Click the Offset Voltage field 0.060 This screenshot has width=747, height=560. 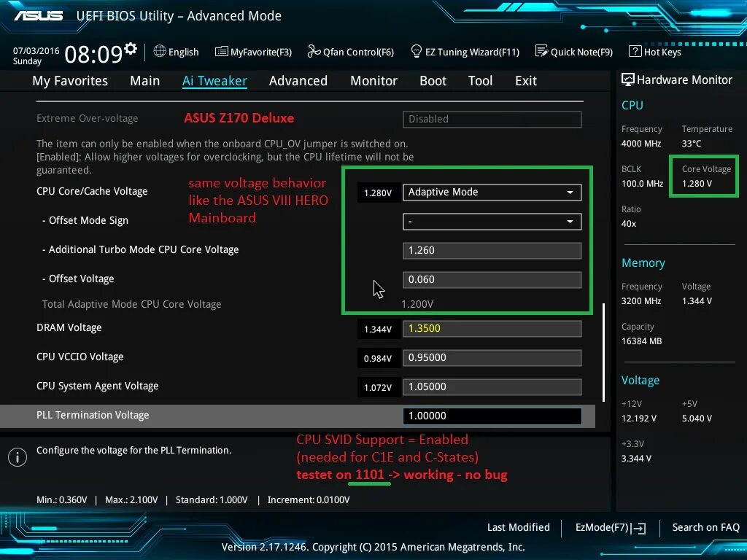coord(492,279)
